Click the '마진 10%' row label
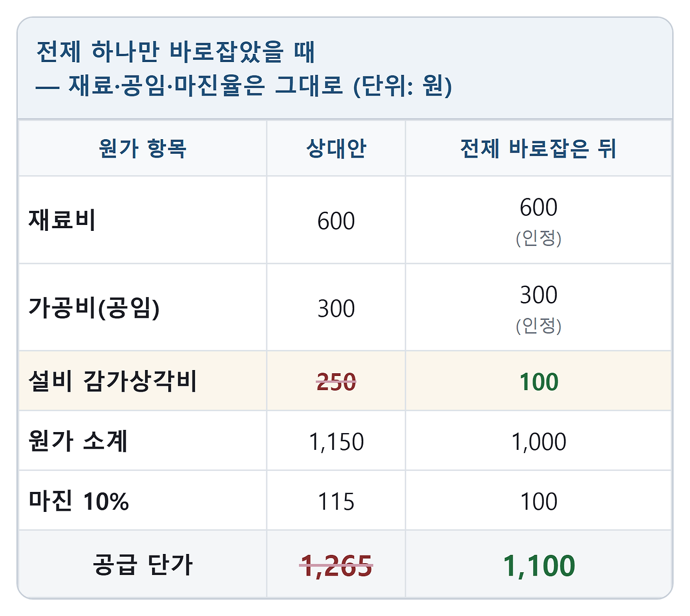 79,501
